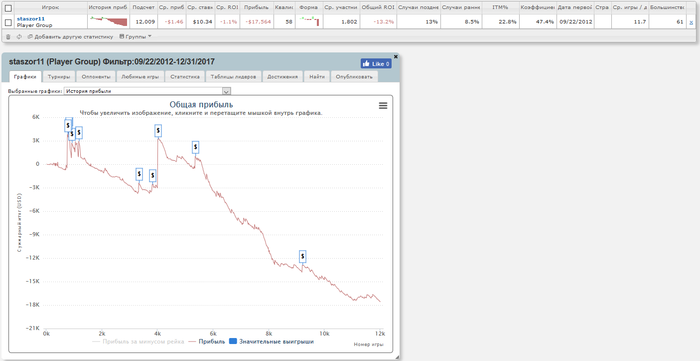Switch to the 'Опубликовать' tab
The width and height of the screenshot is (700, 361).
point(354,77)
